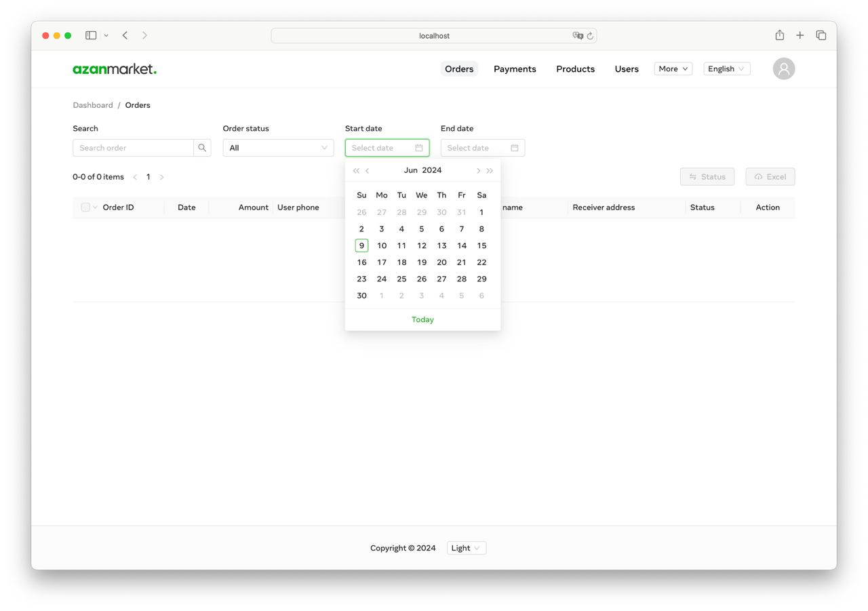Jump to next year with double-arrow icon
Screen dimensions: 868x611
coord(490,171)
